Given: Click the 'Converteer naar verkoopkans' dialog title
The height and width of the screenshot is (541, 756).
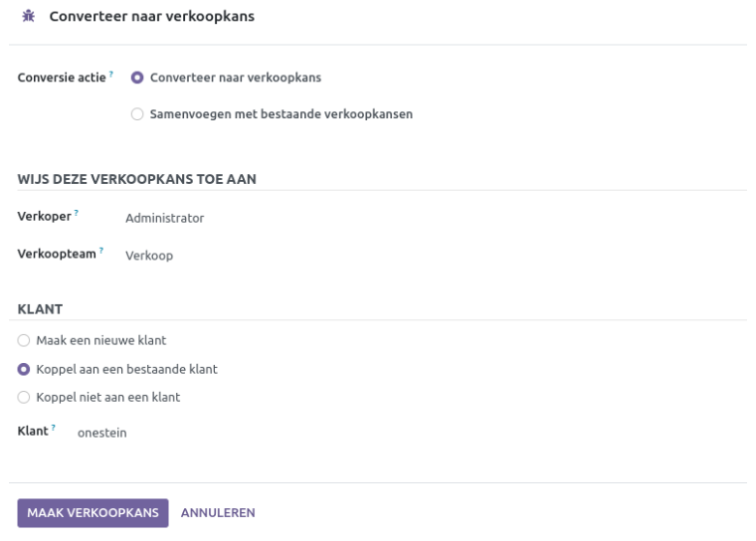Looking at the screenshot, I should (151, 17).
